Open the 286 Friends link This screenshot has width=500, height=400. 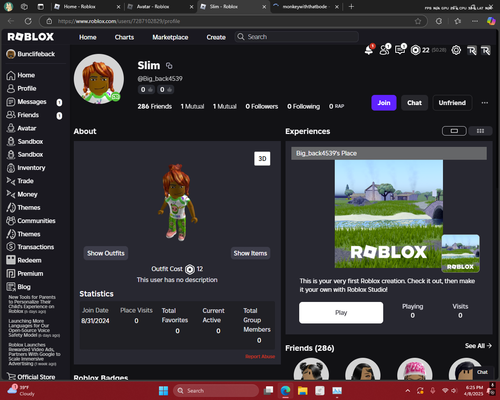point(155,106)
